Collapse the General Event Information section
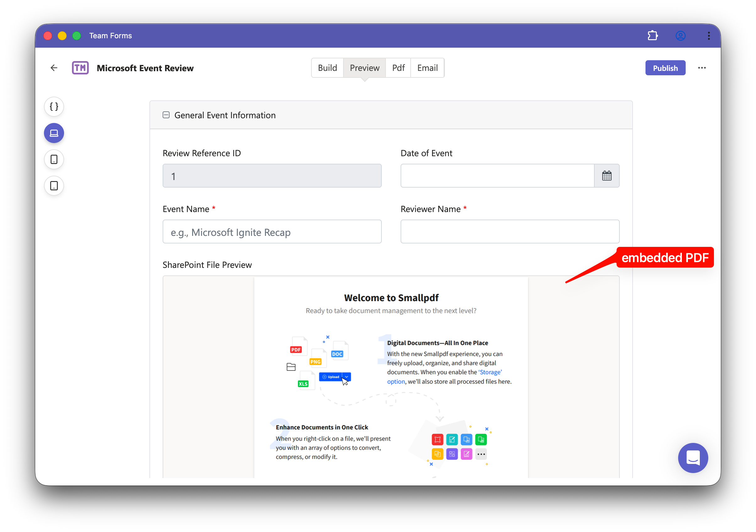The height and width of the screenshot is (532, 756). tap(166, 115)
